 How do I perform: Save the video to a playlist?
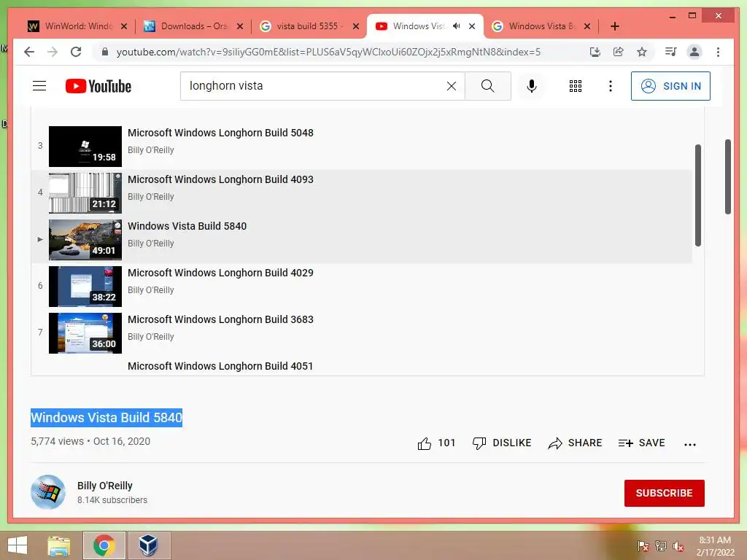click(642, 443)
